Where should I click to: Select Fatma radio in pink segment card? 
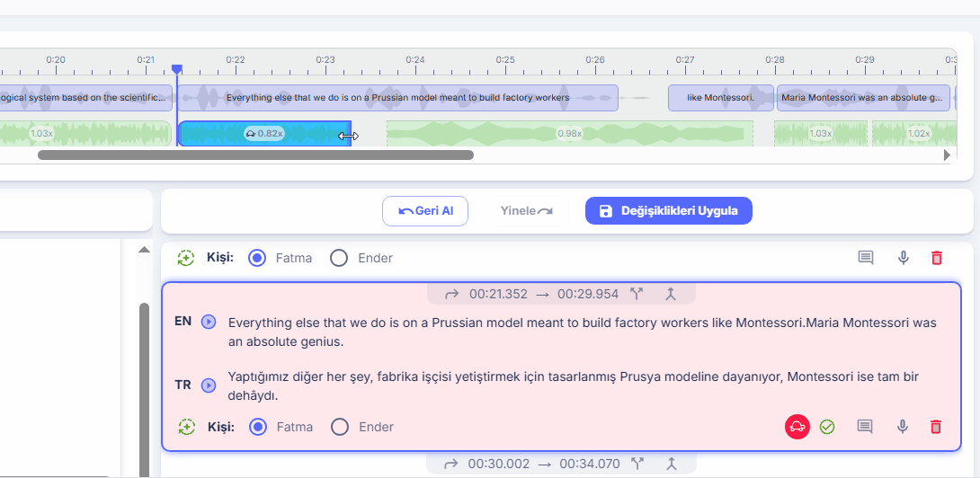point(257,427)
